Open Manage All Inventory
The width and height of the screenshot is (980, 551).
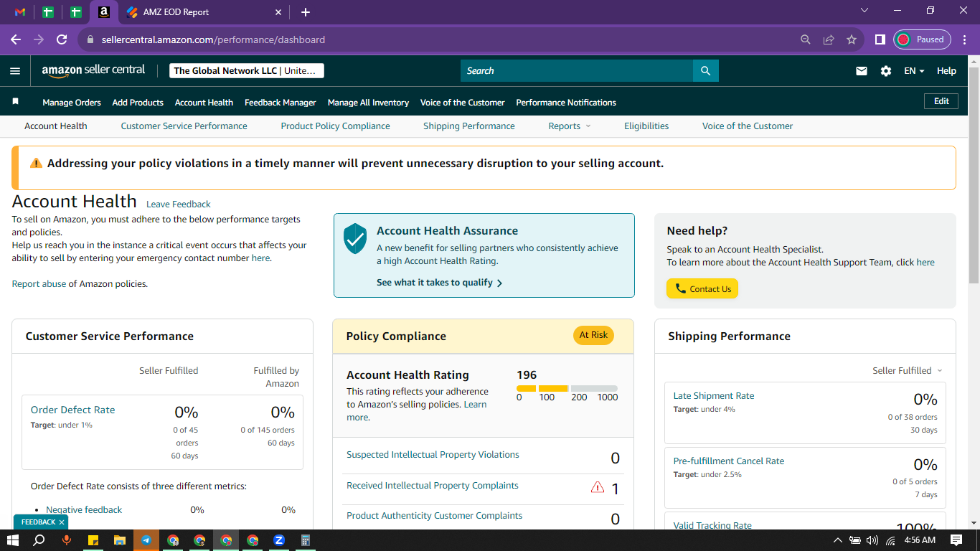click(x=368, y=103)
